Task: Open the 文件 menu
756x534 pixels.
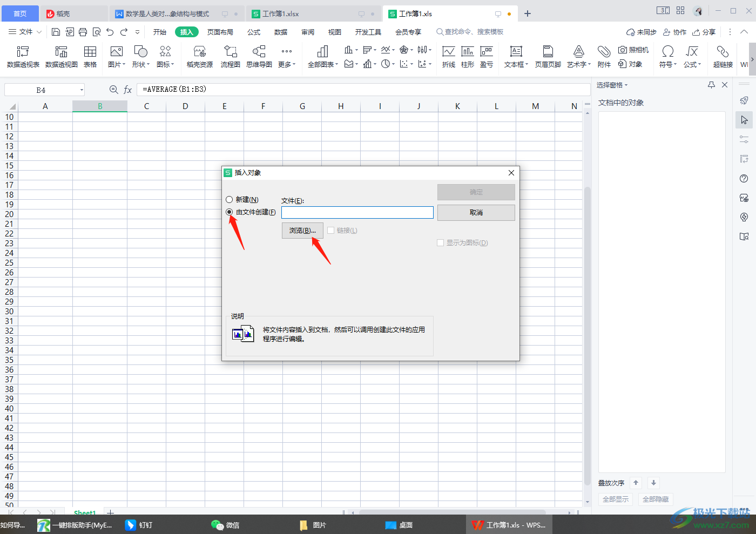Action: [25, 32]
